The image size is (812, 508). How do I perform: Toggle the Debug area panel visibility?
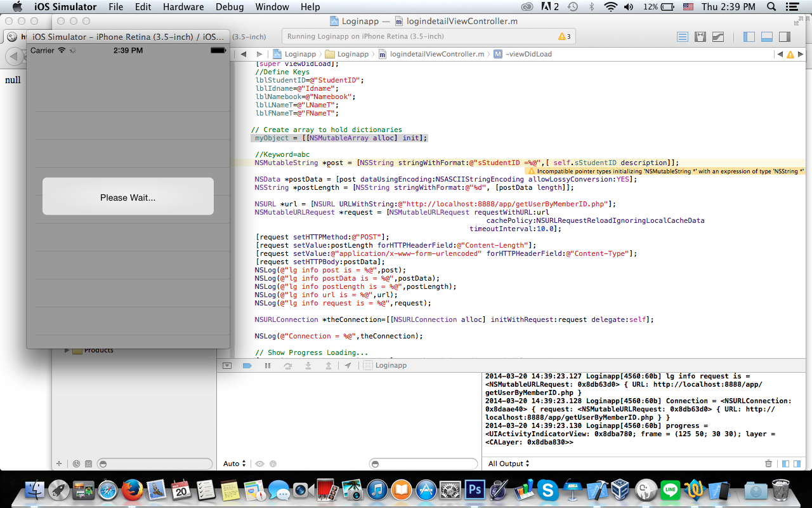pyautogui.click(x=766, y=37)
